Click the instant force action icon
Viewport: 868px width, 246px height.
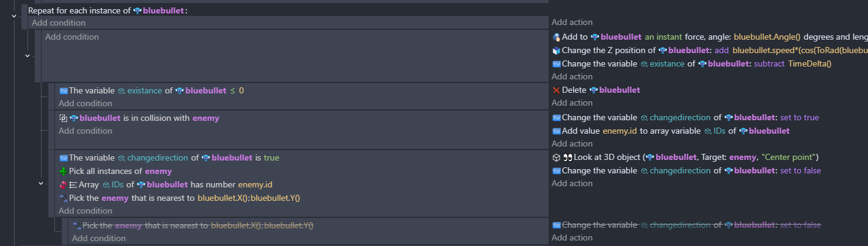556,37
